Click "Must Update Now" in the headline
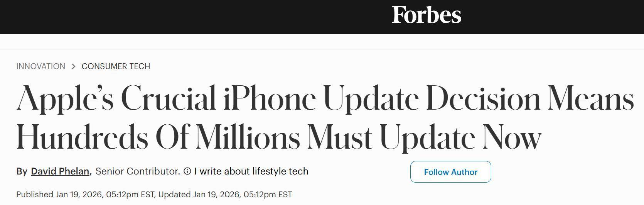Image resolution: width=644 pixels, height=205 pixels. [x=424, y=137]
